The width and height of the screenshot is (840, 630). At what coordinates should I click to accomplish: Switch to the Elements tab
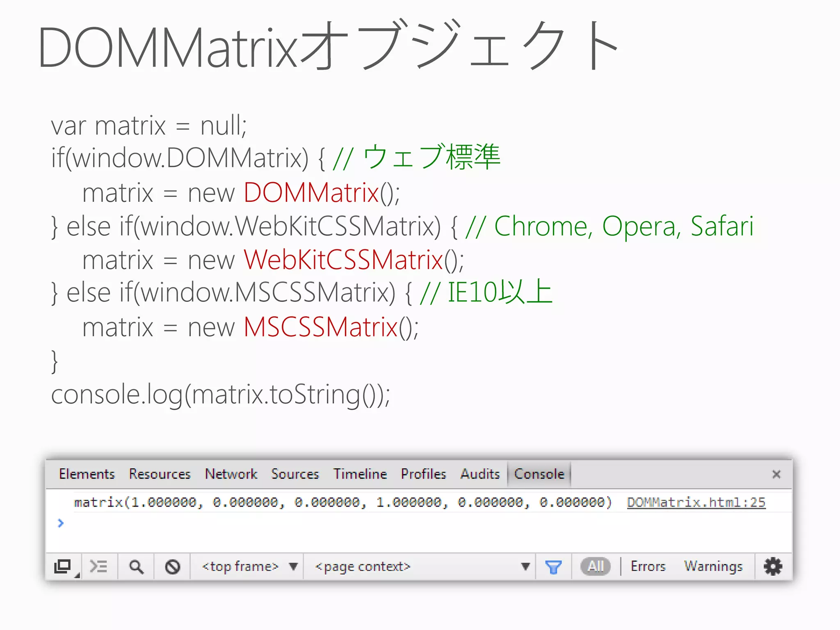click(87, 474)
